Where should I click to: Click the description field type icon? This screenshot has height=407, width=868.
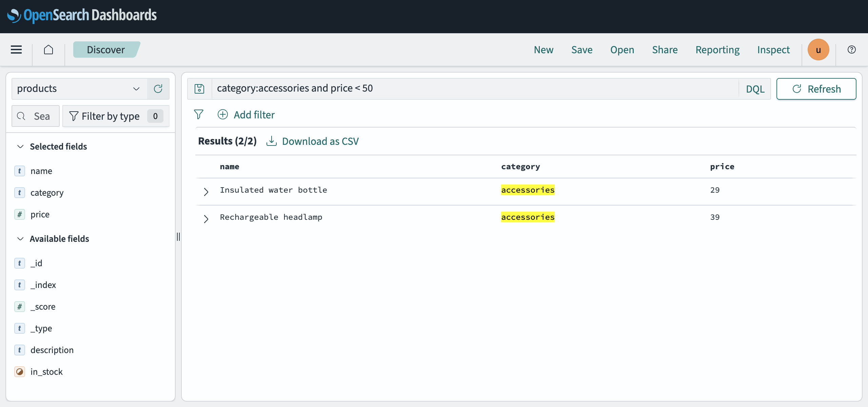(x=20, y=350)
